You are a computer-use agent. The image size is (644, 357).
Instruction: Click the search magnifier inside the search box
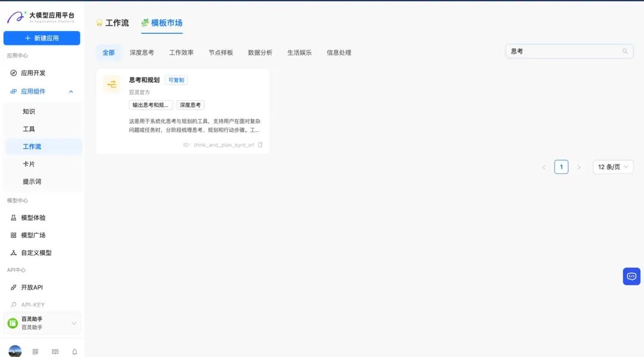click(624, 51)
